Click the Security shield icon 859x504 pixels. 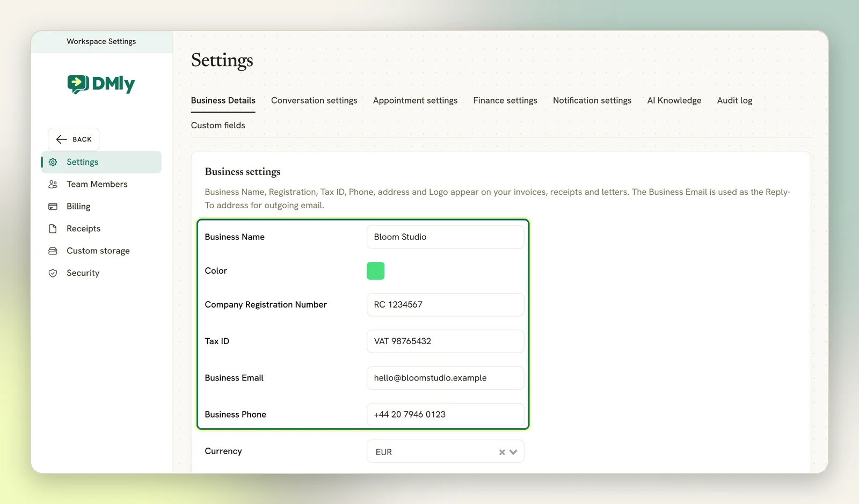[53, 273]
